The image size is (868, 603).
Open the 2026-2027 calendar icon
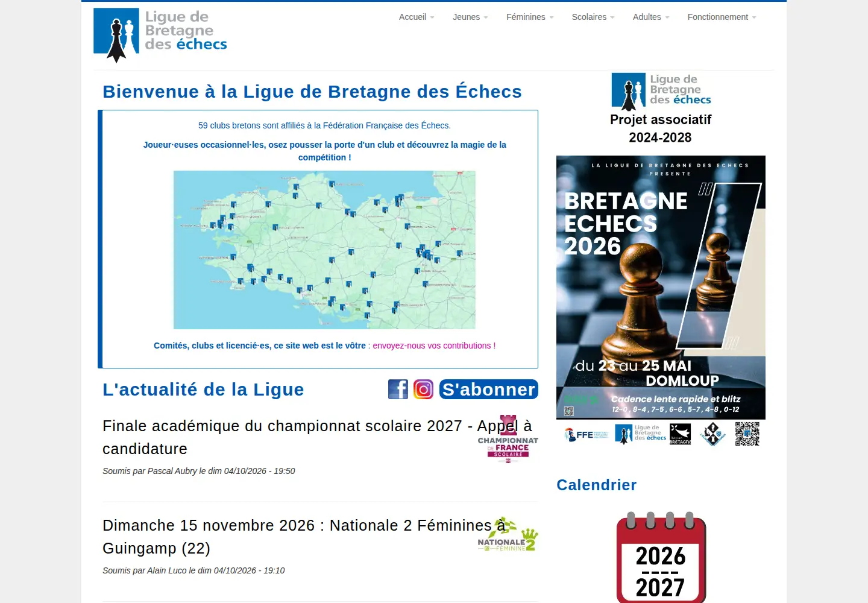pos(661,557)
